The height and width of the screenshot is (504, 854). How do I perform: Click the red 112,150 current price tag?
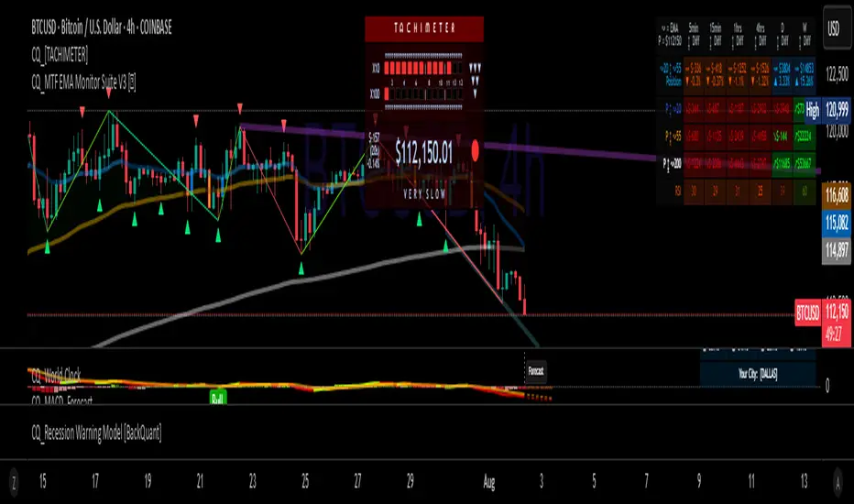coord(837,312)
